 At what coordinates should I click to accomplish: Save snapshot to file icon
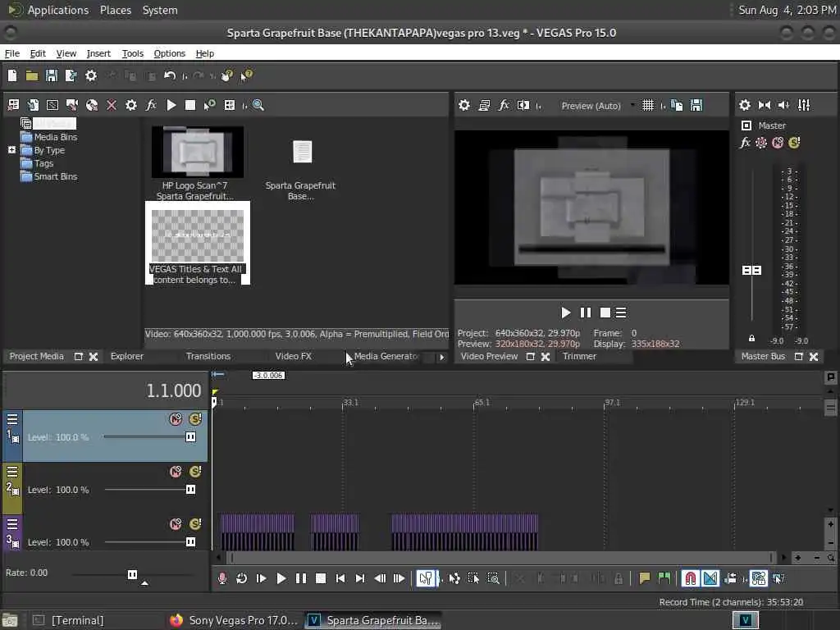[x=696, y=105]
